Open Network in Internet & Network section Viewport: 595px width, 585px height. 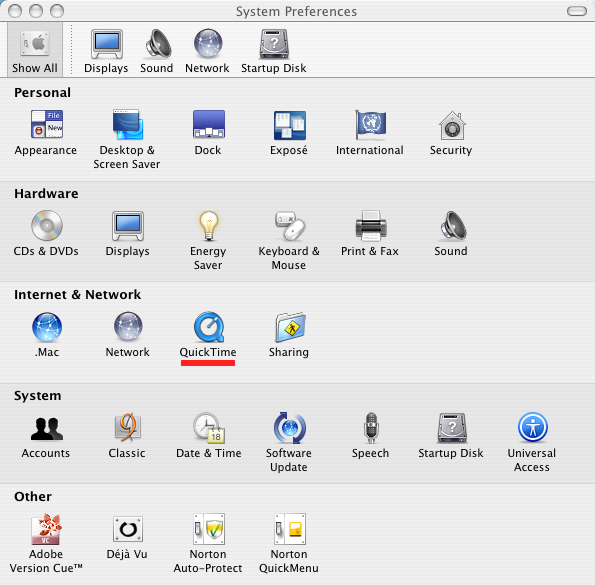pyautogui.click(x=128, y=335)
